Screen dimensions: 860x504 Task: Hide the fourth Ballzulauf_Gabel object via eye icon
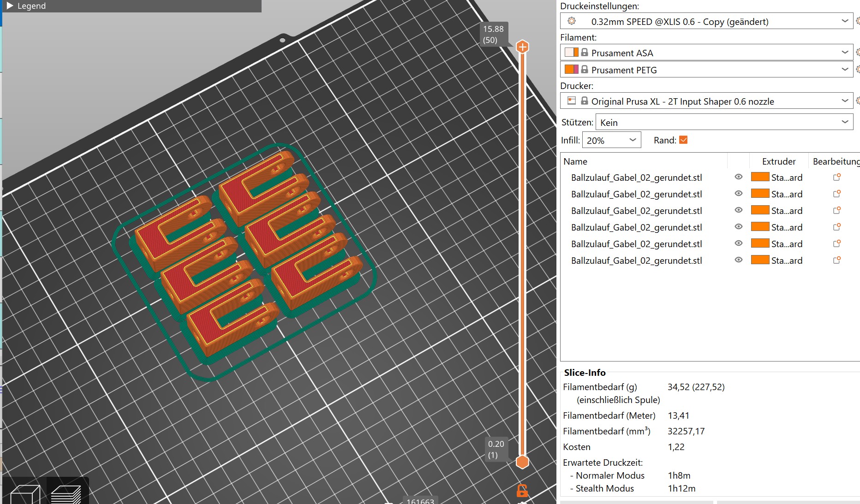[739, 227]
